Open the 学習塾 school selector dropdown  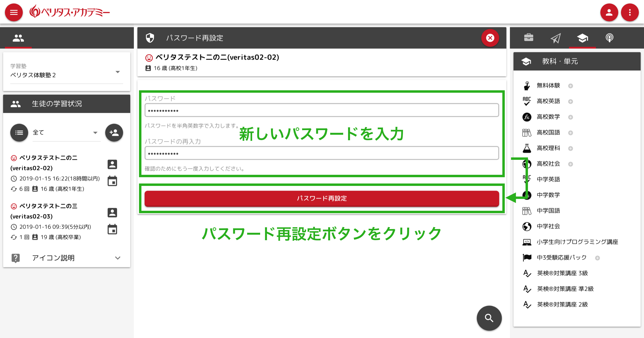[x=66, y=72]
